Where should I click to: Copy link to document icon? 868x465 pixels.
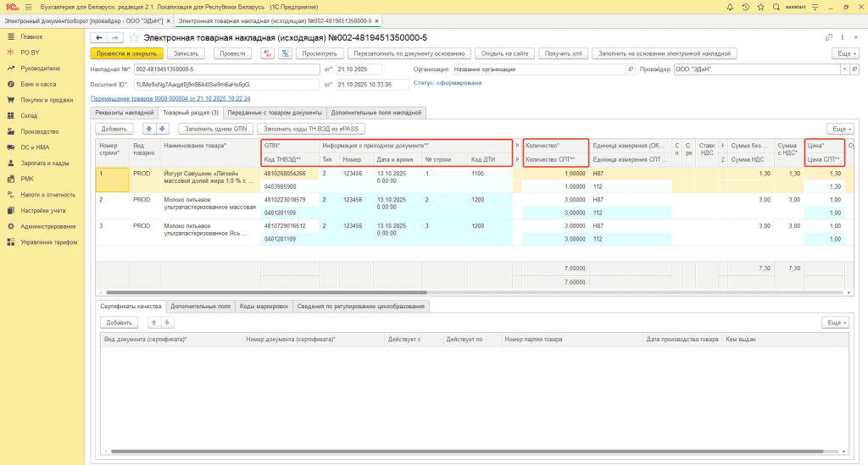(x=829, y=37)
